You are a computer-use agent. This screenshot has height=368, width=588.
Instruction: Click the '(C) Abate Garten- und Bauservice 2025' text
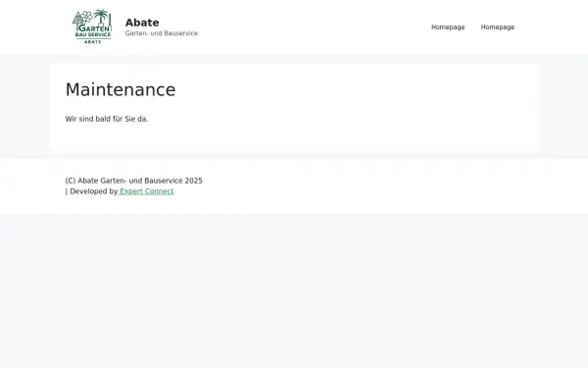[x=134, y=181]
